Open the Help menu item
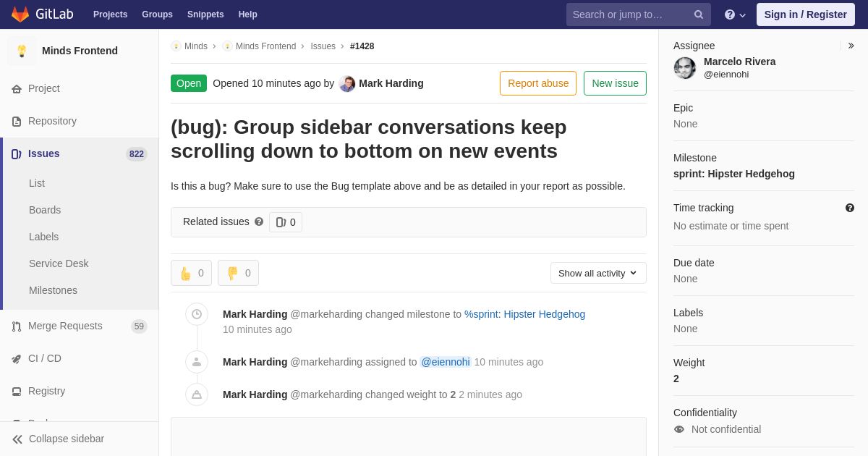The image size is (868, 456). [x=248, y=14]
